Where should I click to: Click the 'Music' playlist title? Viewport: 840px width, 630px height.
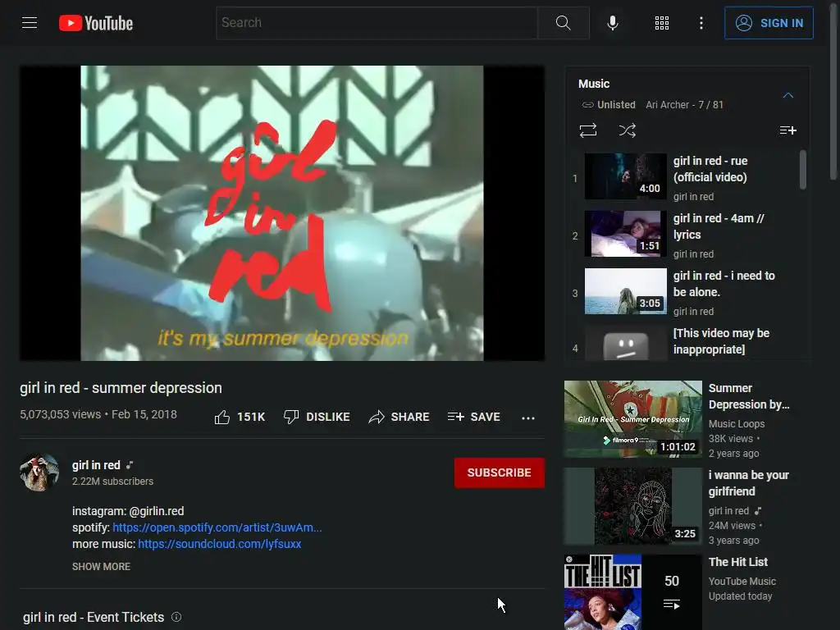[594, 84]
